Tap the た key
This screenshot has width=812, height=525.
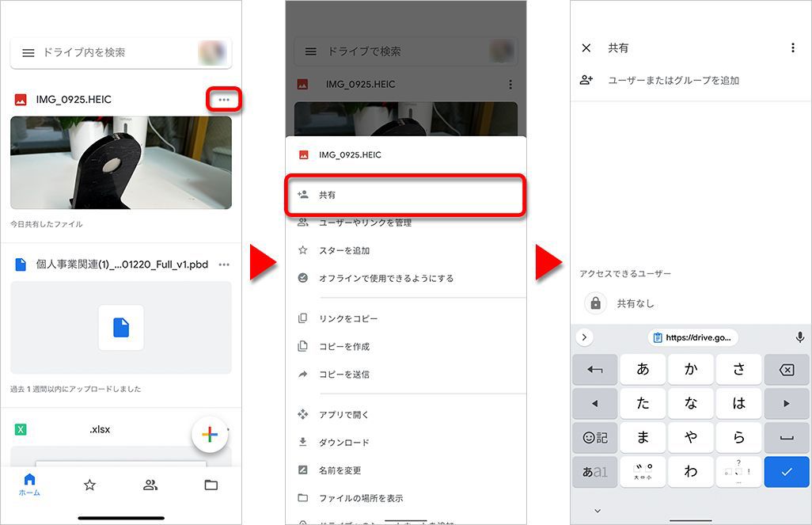click(643, 403)
